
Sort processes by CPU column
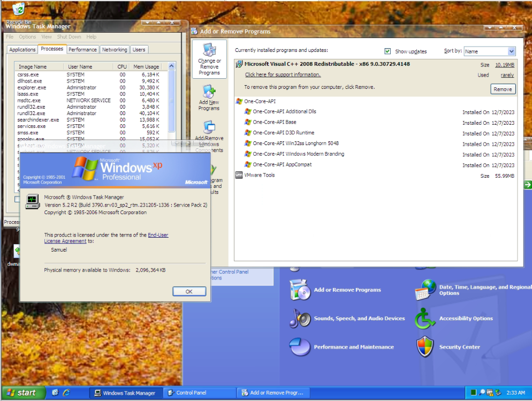tap(121, 66)
